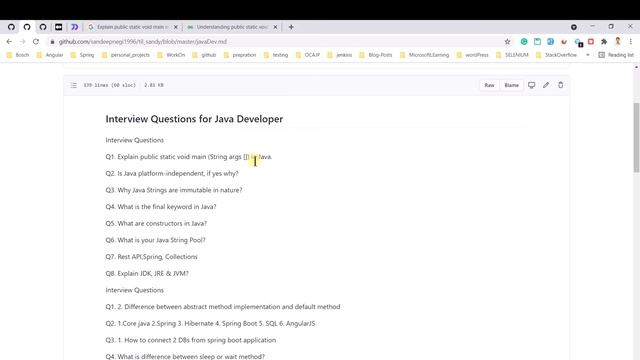Click 'Q4. What is the final keyword' line
Viewport: 640px width, 360px height.
(161, 207)
